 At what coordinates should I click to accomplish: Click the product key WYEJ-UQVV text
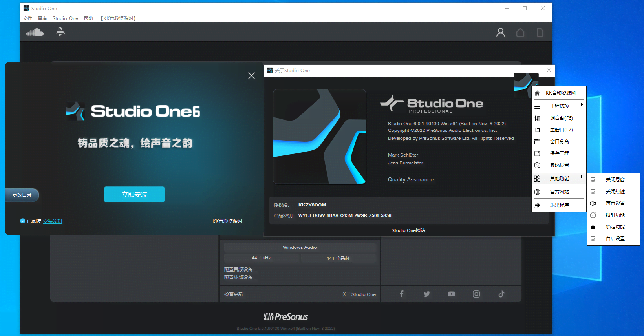pos(345,215)
